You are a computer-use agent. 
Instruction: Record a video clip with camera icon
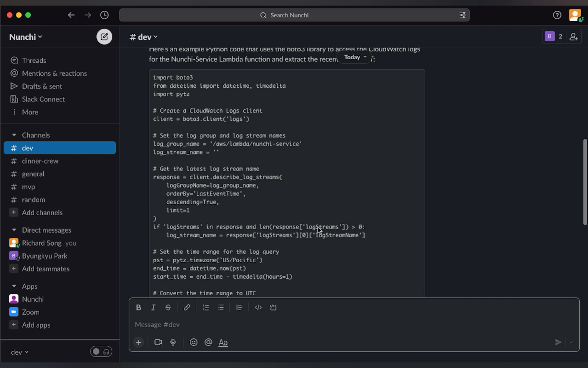point(158,342)
